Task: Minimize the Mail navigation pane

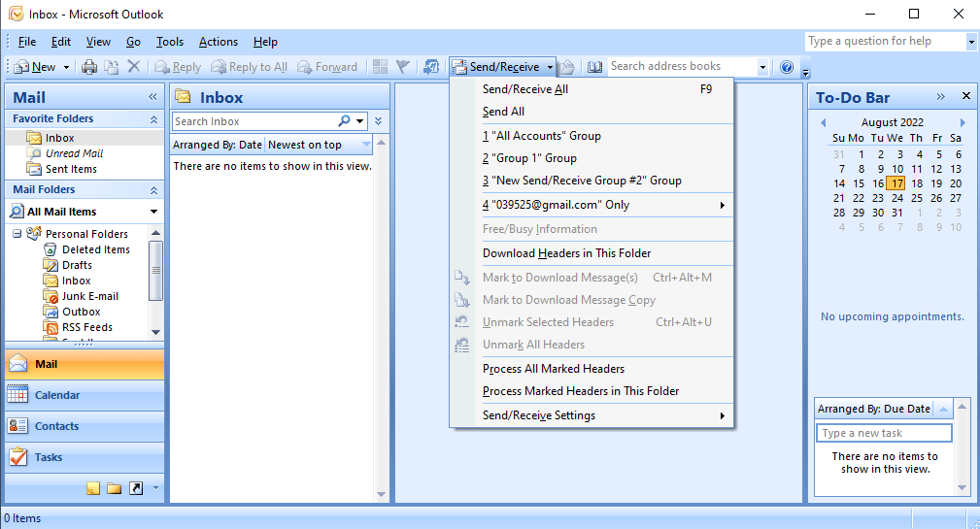Action: point(153,97)
